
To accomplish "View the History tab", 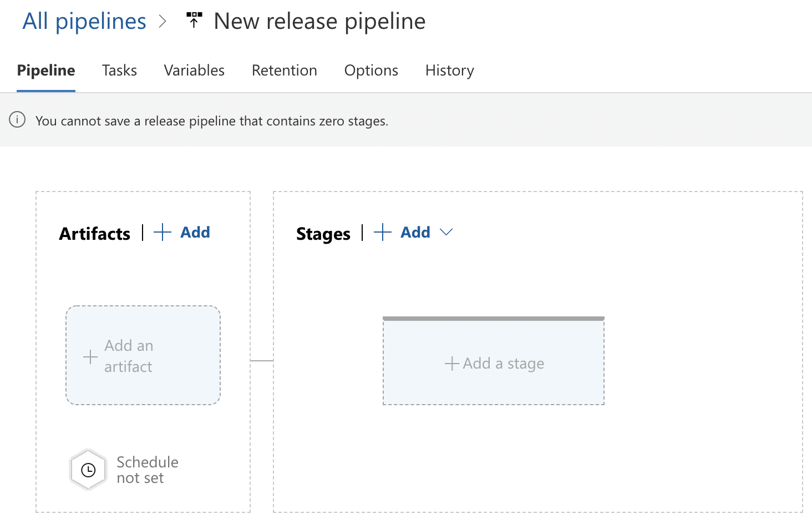I will [x=449, y=70].
